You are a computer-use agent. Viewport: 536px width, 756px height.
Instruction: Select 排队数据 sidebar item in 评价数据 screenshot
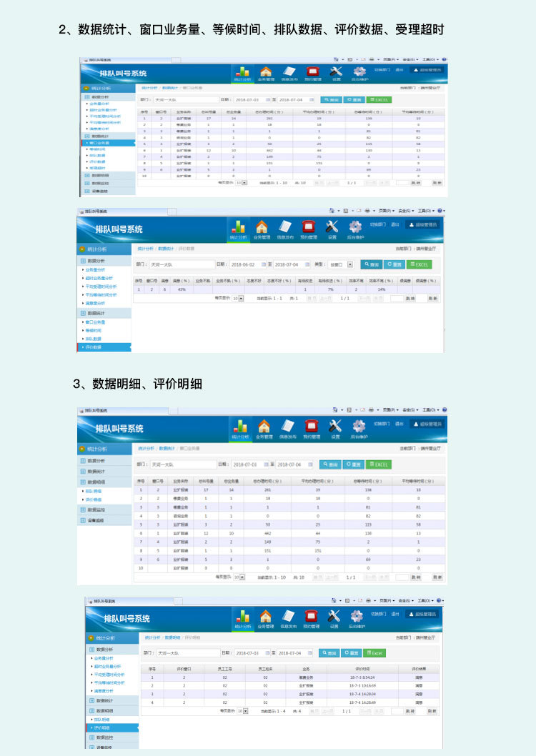[94, 339]
